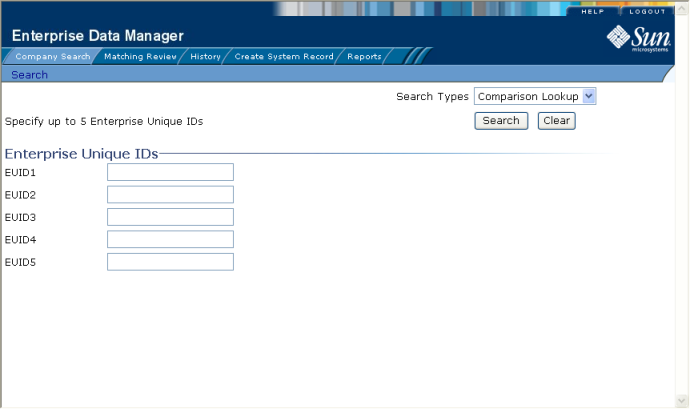Click the 'Enterprise Unique IDs' section heading
The height and width of the screenshot is (409, 690).
(81, 154)
